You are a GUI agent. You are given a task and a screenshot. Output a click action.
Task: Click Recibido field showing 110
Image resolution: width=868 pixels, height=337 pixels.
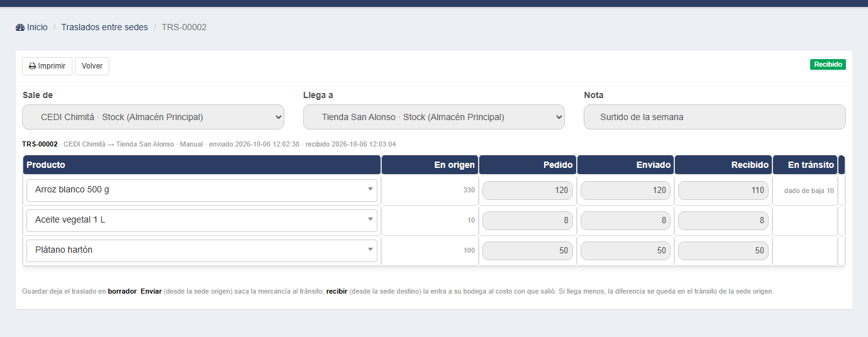pyautogui.click(x=723, y=191)
